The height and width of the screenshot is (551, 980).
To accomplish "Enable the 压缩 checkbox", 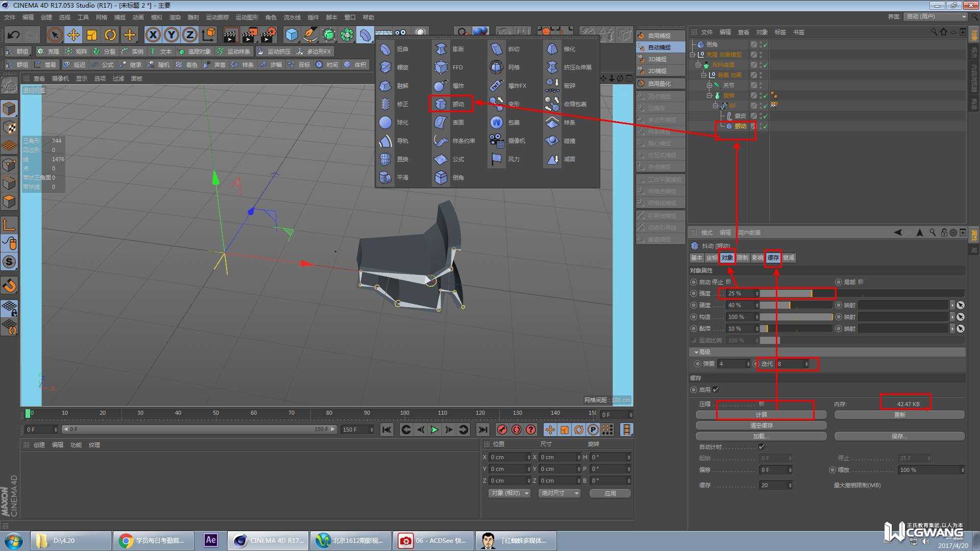I will [x=762, y=404].
